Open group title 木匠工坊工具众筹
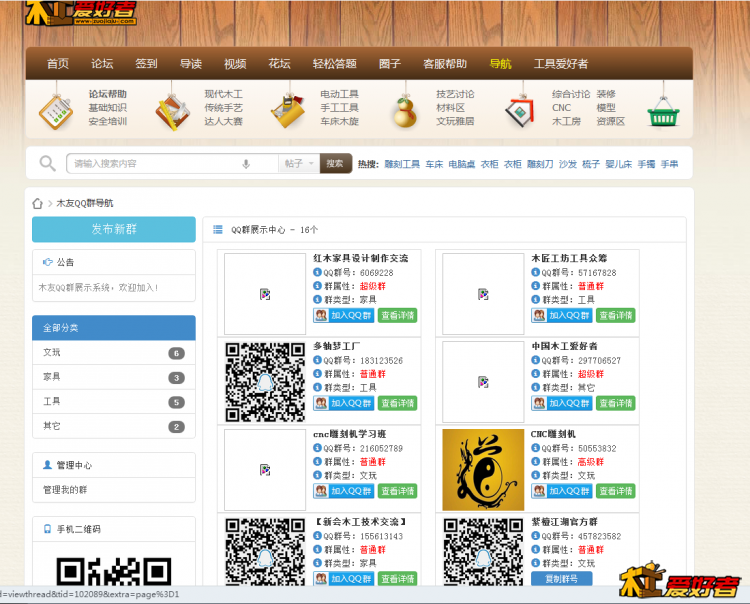Screen dimensions: 750x604 569,258
